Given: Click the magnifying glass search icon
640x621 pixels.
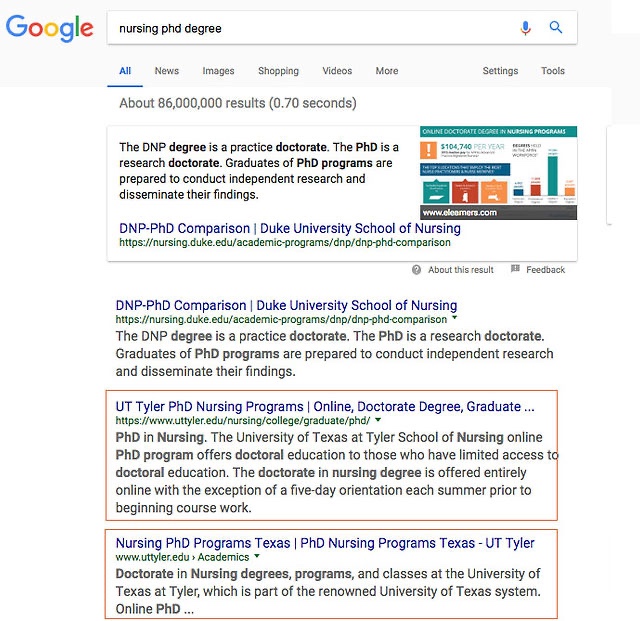Looking at the screenshot, I should tap(556, 28).
